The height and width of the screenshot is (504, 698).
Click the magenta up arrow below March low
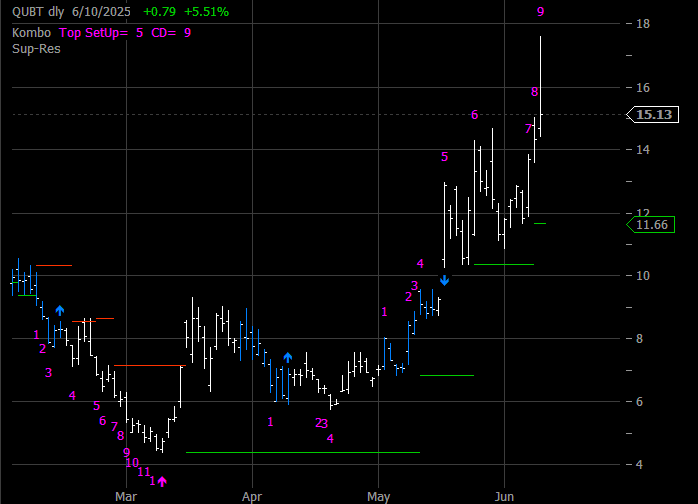[162, 481]
